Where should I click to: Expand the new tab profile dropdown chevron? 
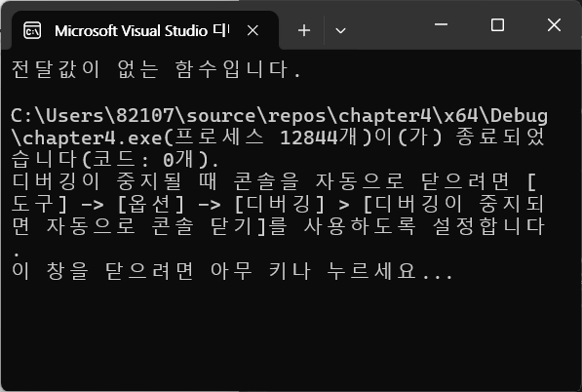(x=340, y=30)
